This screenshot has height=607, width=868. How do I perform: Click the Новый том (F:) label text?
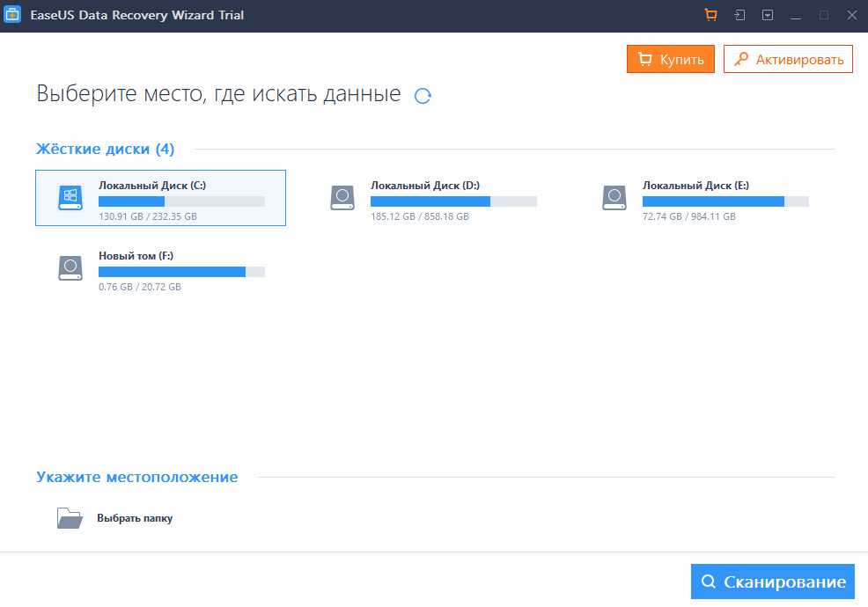click(x=136, y=255)
